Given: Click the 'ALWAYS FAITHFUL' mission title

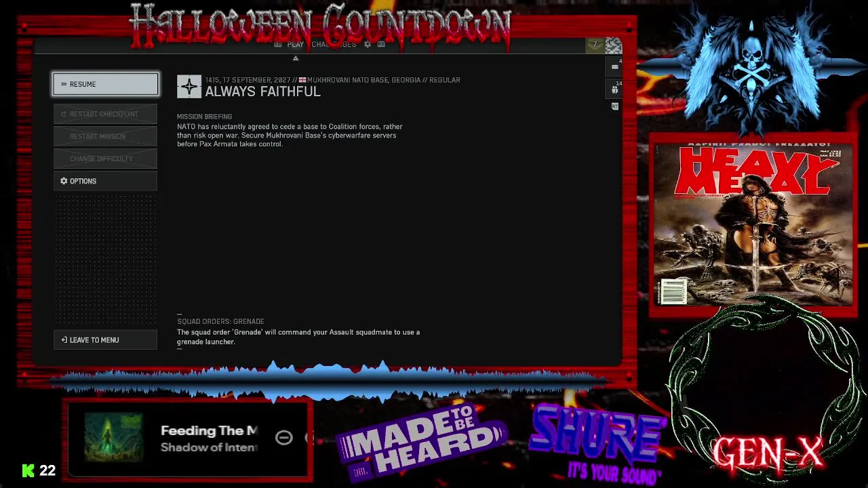Looking at the screenshot, I should pyautogui.click(x=262, y=91).
